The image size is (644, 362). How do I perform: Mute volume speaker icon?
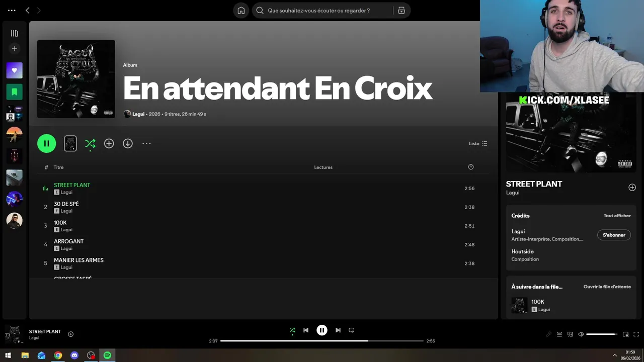(581, 334)
